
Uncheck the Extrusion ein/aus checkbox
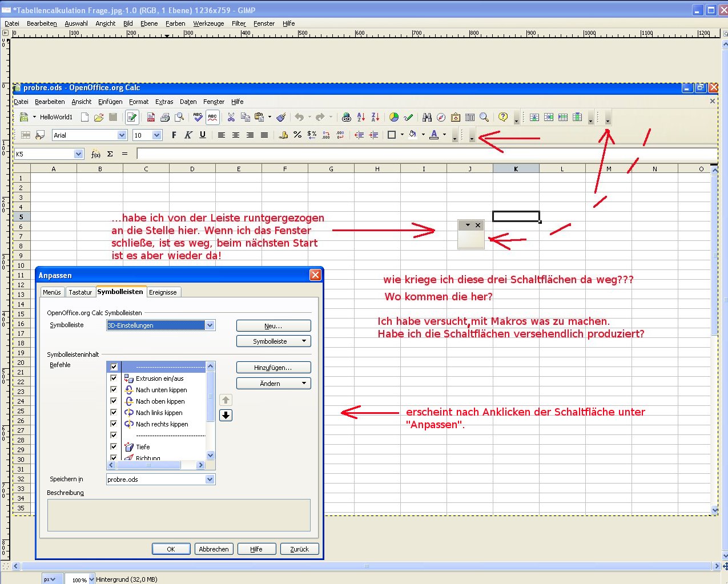tap(114, 378)
